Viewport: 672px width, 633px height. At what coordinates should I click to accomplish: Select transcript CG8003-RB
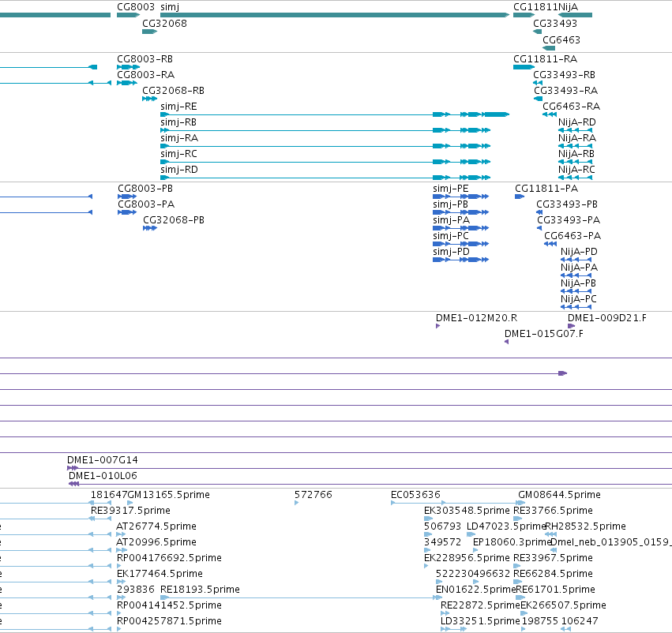click(145, 59)
